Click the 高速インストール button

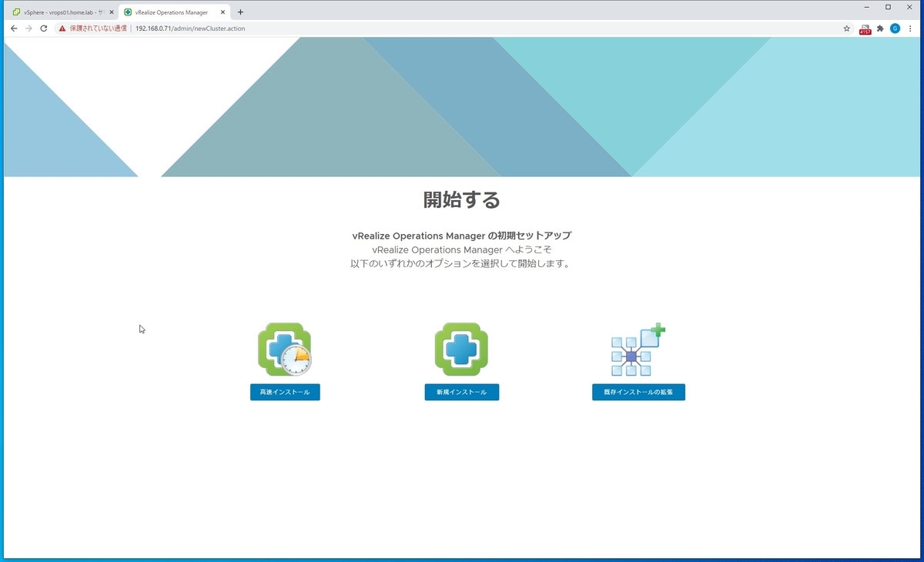285,392
